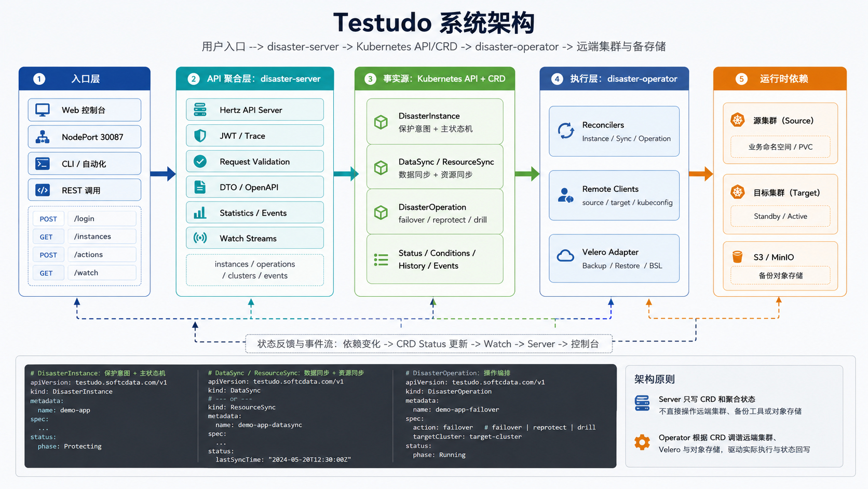
Task: Select the 'API 聚合层: disaster-server' header
Action: tap(255, 79)
